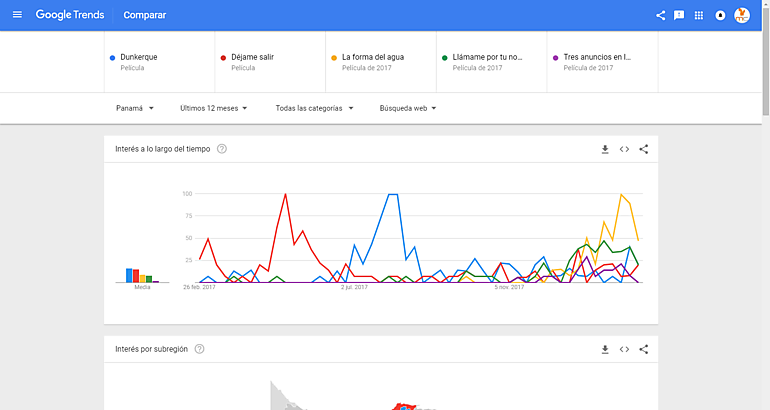This screenshot has height=410, width=770.
Task: Edit the La forma del agua term
Action: point(381,62)
